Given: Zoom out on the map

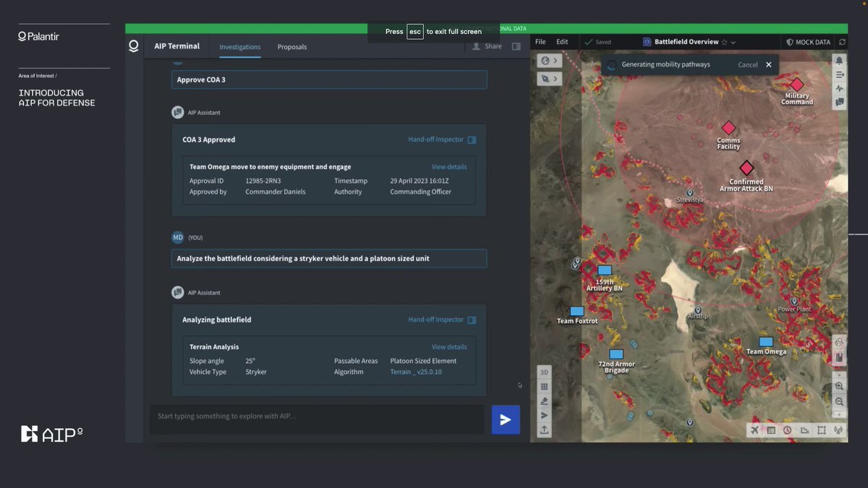Looking at the screenshot, I should 839,402.
